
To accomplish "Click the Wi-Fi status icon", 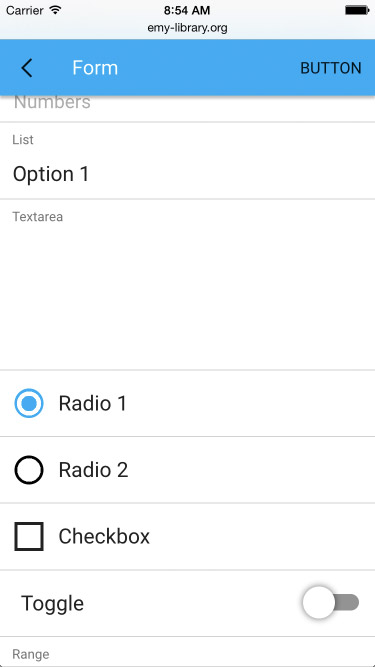I will pos(55,10).
